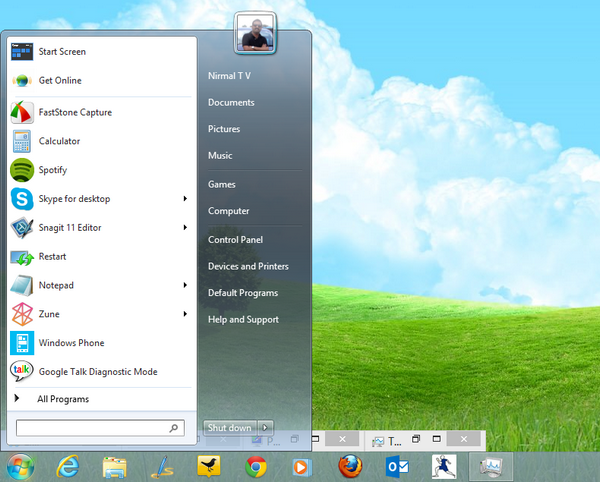Open the Start Screen tile icon
The width and height of the screenshot is (600, 482).
22,52
